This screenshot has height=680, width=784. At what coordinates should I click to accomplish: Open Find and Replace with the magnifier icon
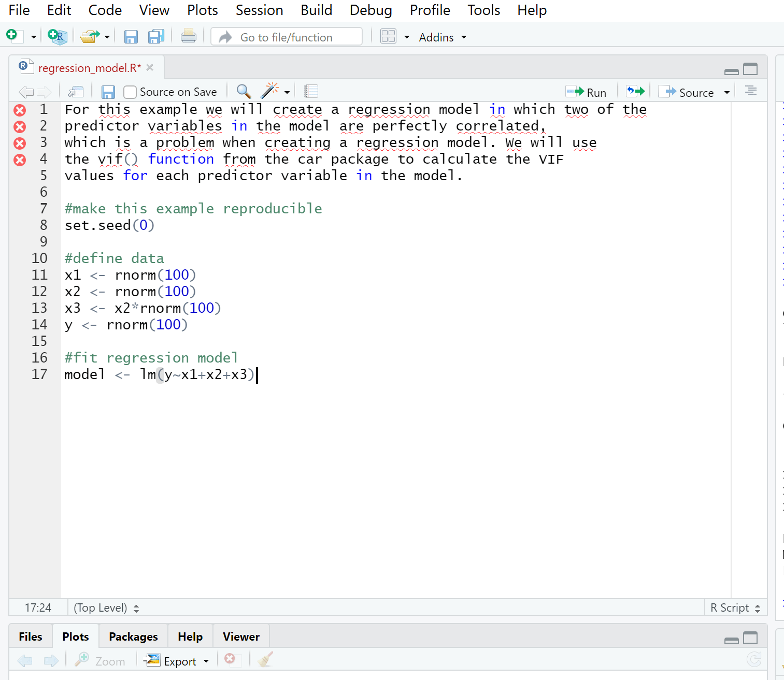[243, 91]
